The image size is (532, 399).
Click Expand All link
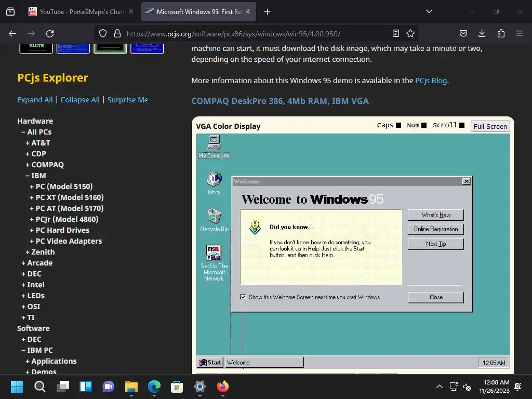tap(35, 100)
